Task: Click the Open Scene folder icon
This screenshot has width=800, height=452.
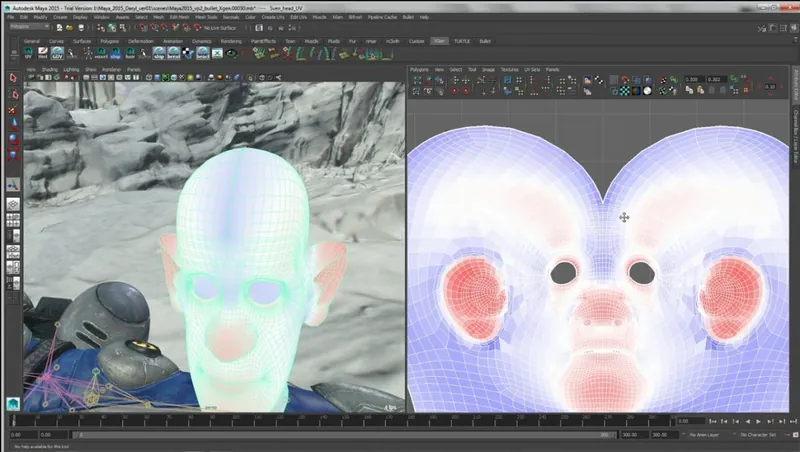Action: (x=69, y=28)
